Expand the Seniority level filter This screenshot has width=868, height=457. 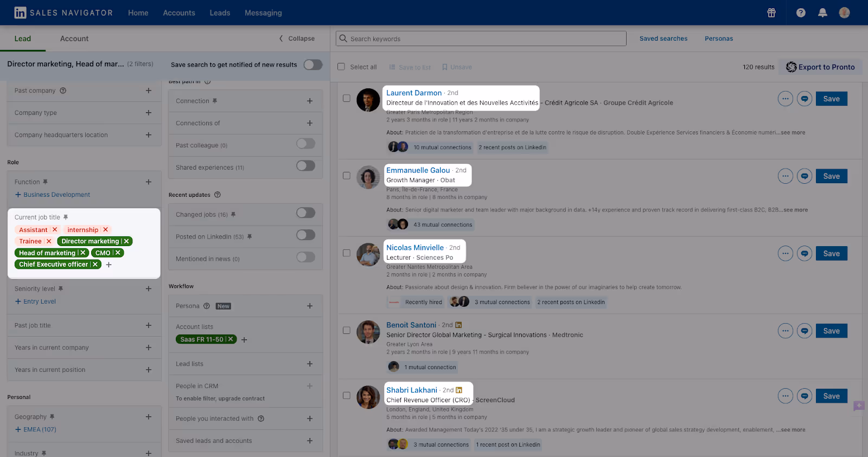point(149,289)
